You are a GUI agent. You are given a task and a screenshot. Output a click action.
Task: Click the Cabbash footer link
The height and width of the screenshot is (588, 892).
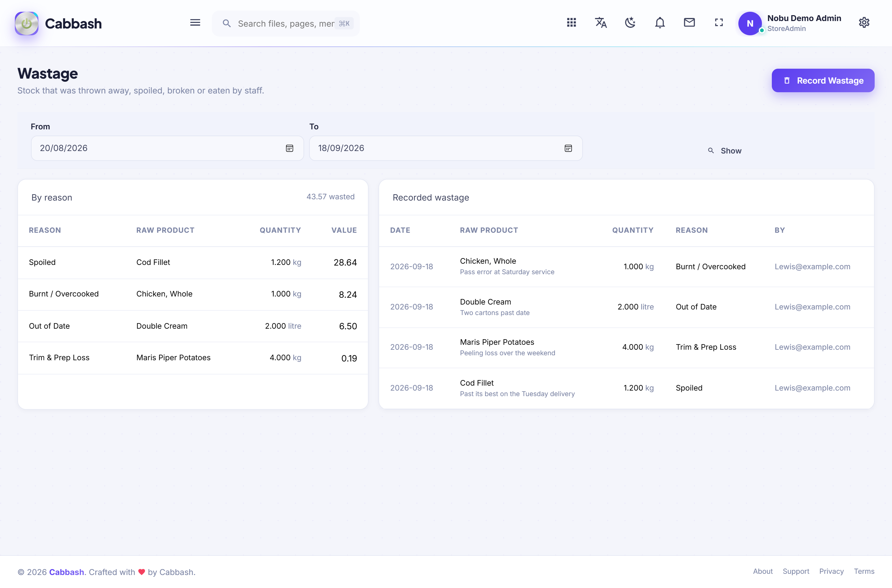pos(66,572)
